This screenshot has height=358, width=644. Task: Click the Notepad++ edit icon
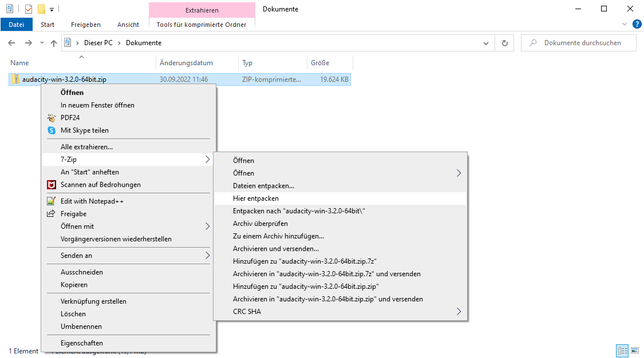(x=51, y=201)
